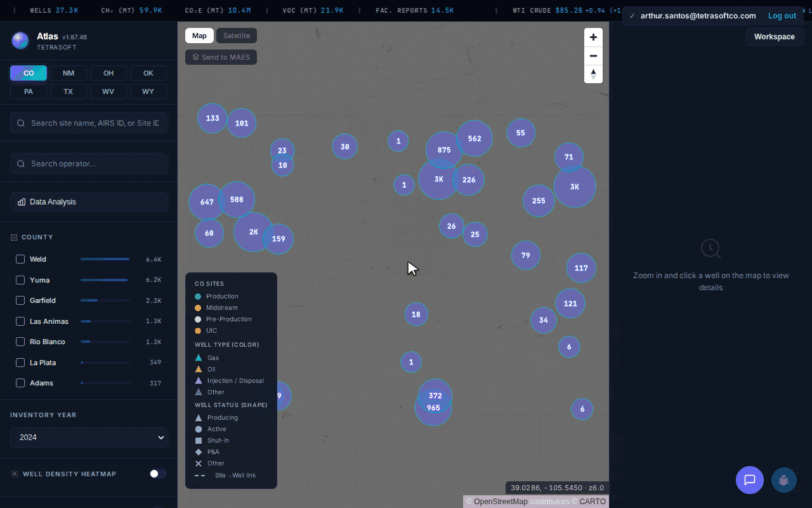The width and height of the screenshot is (812, 508).
Task: Check the Adams county checkbox
Action: click(x=20, y=383)
